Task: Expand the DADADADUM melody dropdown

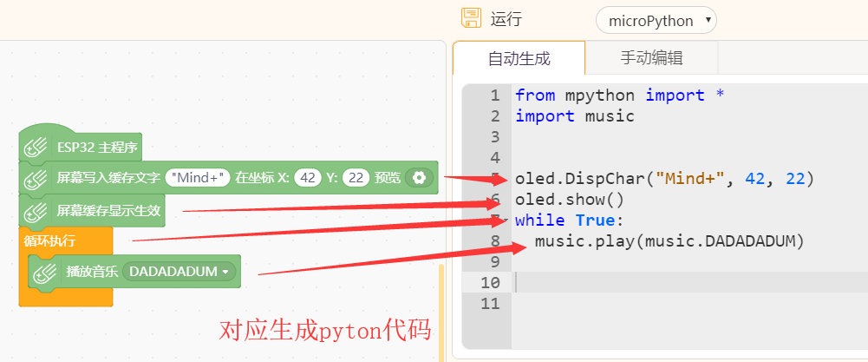Action: pyautogui.click(x=181, y=273)
